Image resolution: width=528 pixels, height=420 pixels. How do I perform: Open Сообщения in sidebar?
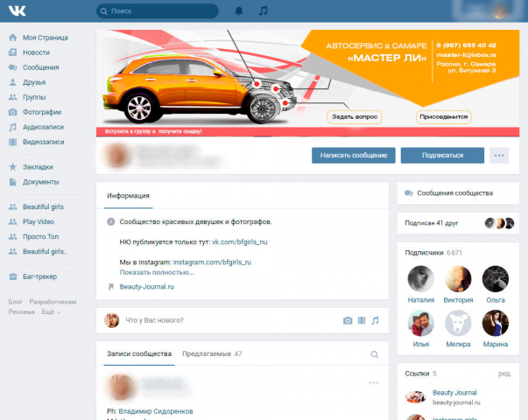point(41,67)
